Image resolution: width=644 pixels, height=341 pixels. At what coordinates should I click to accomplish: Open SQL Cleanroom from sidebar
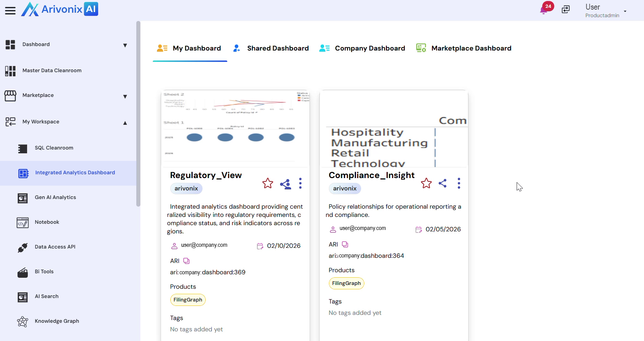(x=54, y=148)
